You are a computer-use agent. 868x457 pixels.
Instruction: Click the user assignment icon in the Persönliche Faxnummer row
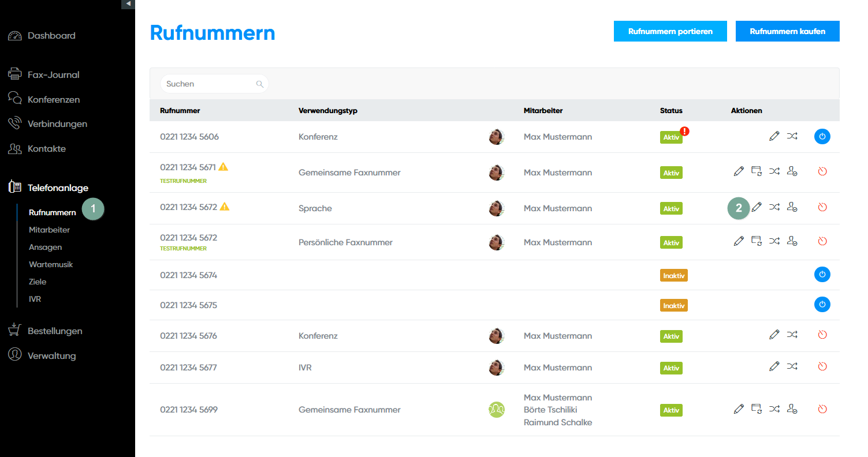point(792,241)
